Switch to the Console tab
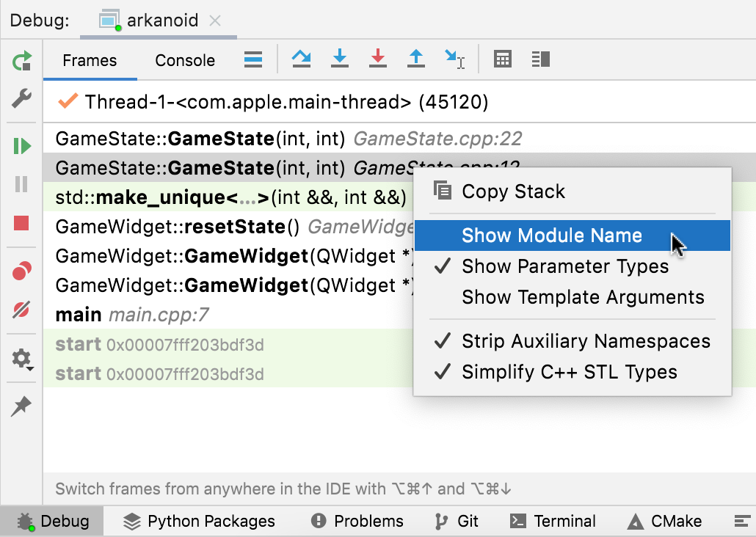The height and width of the screenshot is (537, 756). pyautogui.click(x=184, y=61)
